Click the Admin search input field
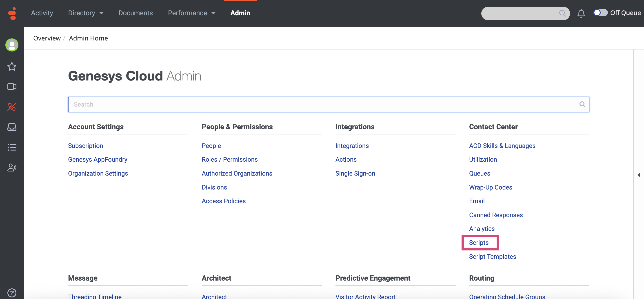This screenshot has width=644, height=299. point(325,104)
